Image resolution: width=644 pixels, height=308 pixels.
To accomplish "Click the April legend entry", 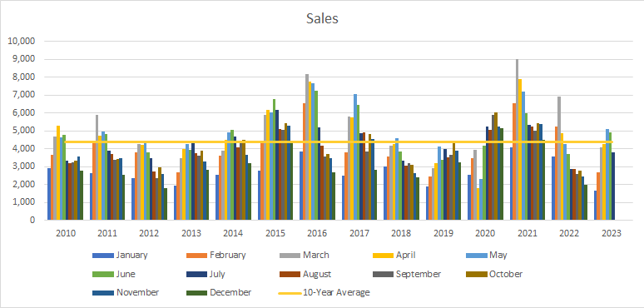I will pos(394,255).
